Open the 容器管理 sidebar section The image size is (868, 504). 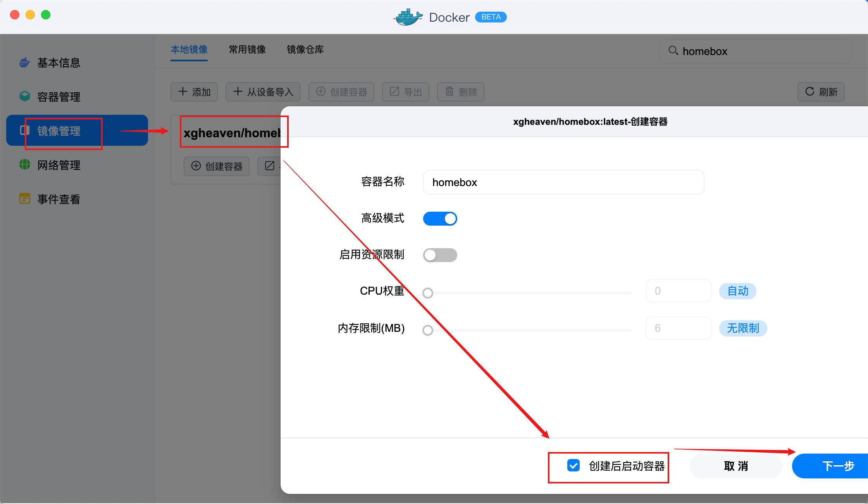(x=58, y=97)
